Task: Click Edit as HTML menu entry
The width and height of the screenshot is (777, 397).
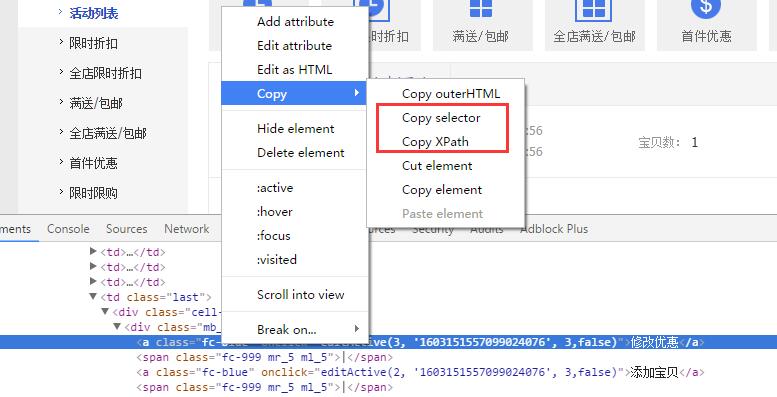Action: pyautogui.click(x=294, y=70)
